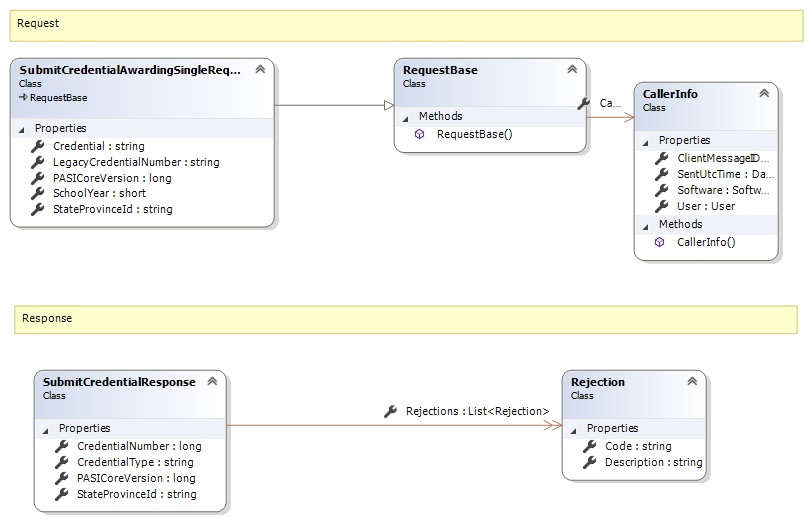Viewport: 812px width, 520px height.
Task: Collapse Methods section in RequestBase class
Action: tap(406, 117)
